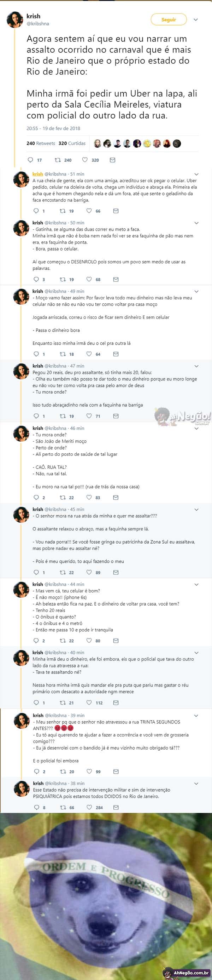
Task: Like the 50 min tweet with 68 likes
Action: 89,279
